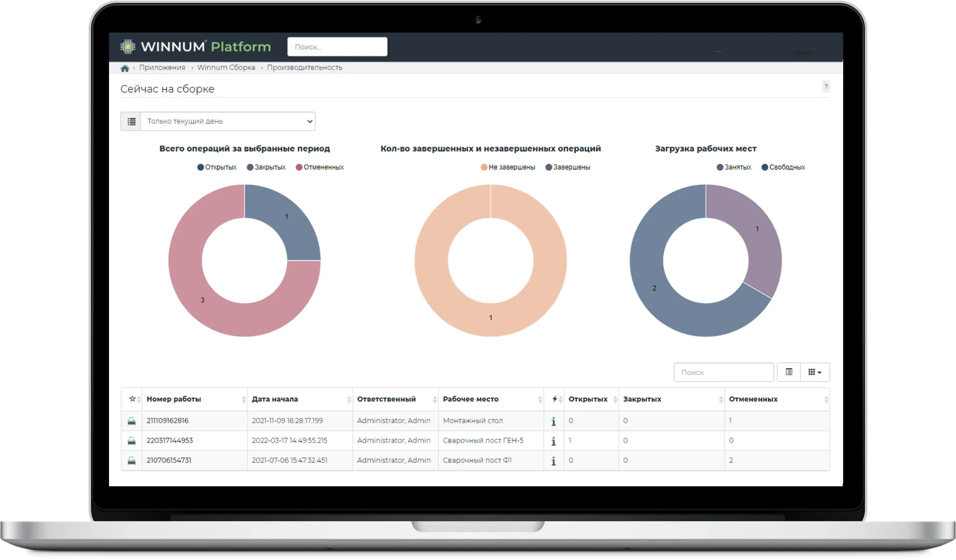Click the home icon in breadcrumb
The image size is (956, 560).
[125, 68]
